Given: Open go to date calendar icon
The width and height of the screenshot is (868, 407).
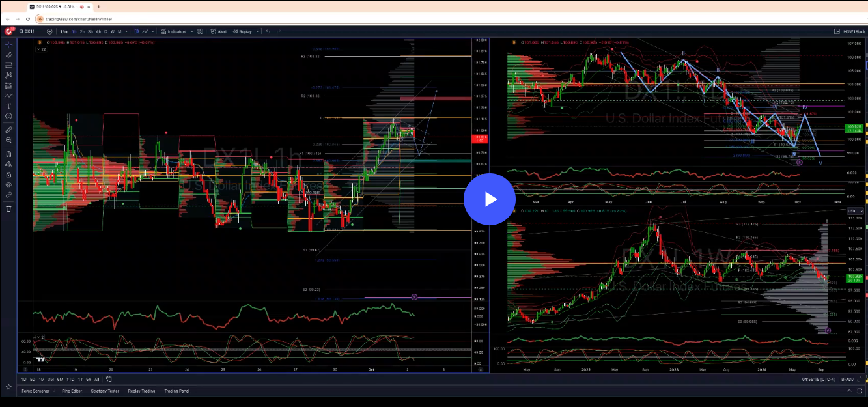Looking at the screenshot, I should 109,379.
